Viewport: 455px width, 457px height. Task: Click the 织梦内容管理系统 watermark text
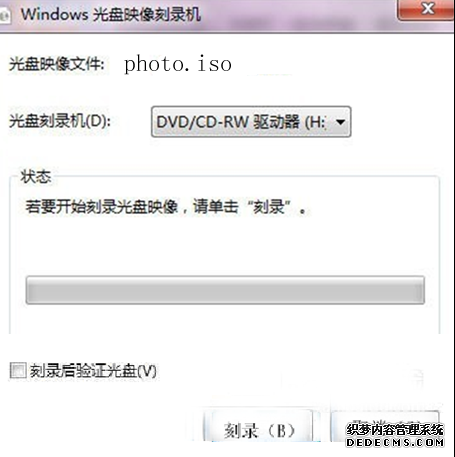coord(395,429)
